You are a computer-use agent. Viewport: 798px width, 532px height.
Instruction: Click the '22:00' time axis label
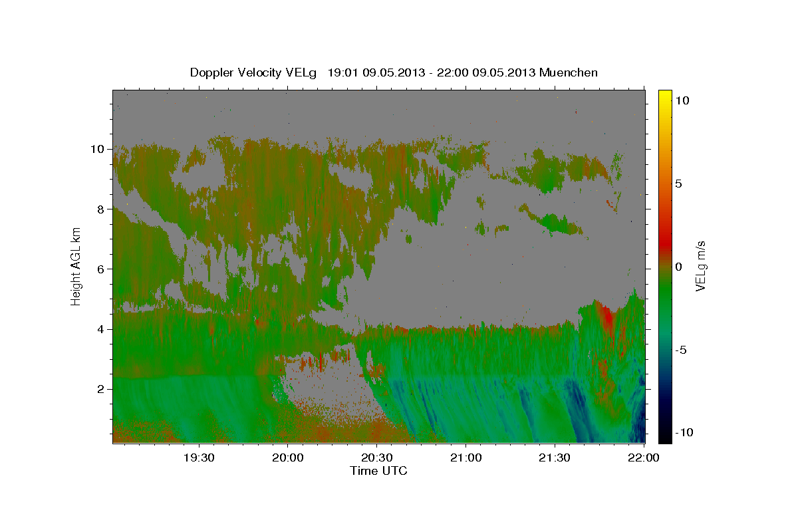(644, 458)
